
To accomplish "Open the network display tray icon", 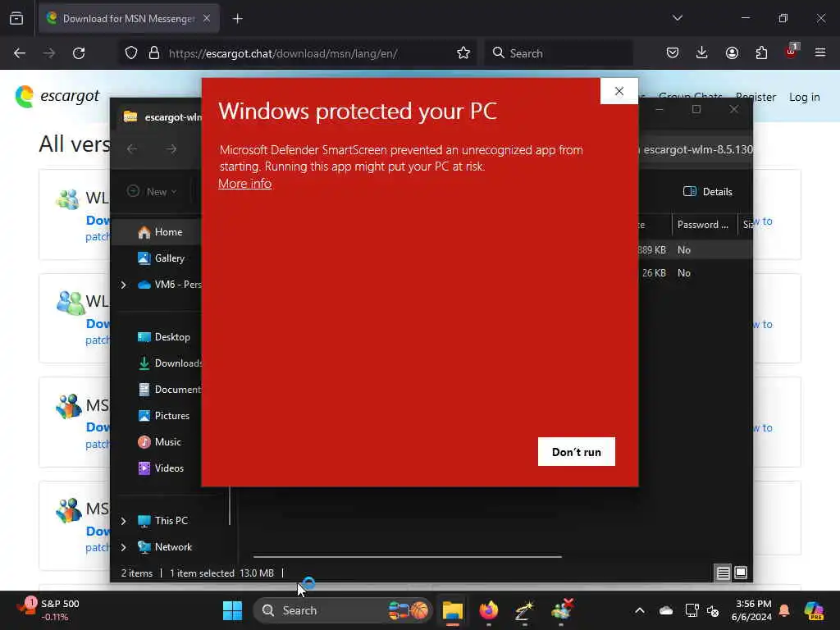I will point(692,610).
